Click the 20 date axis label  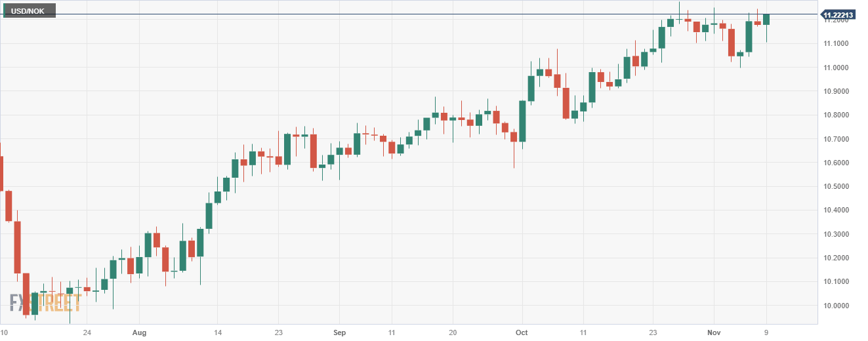tap(453, 332)
